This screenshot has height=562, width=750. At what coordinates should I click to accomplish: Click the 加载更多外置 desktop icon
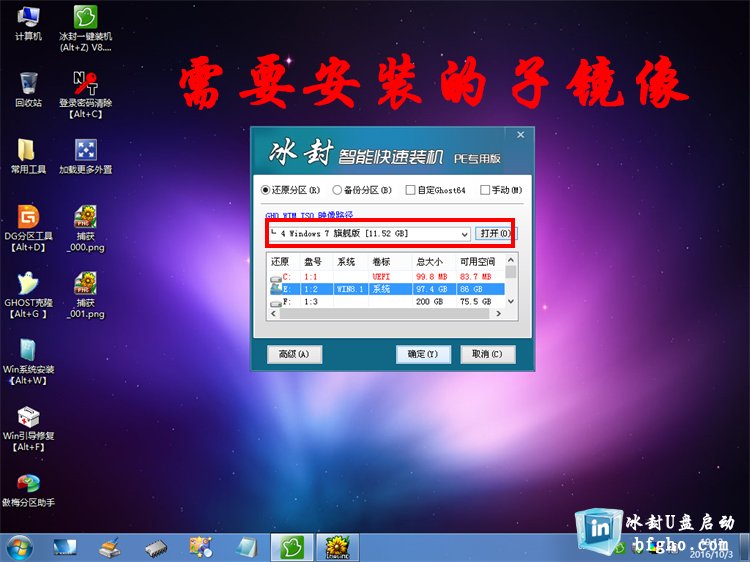(x=86, y=156)
